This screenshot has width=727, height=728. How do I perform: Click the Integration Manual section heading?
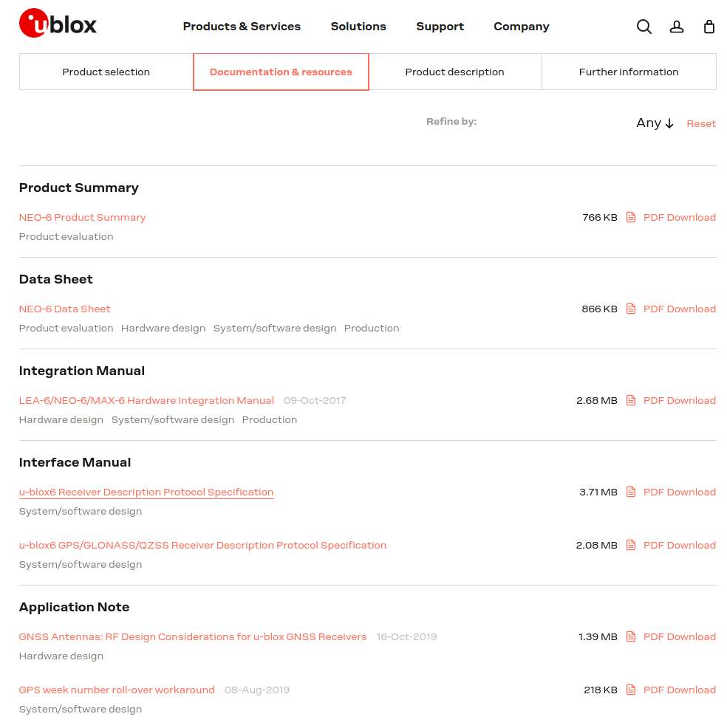point(82,371)
